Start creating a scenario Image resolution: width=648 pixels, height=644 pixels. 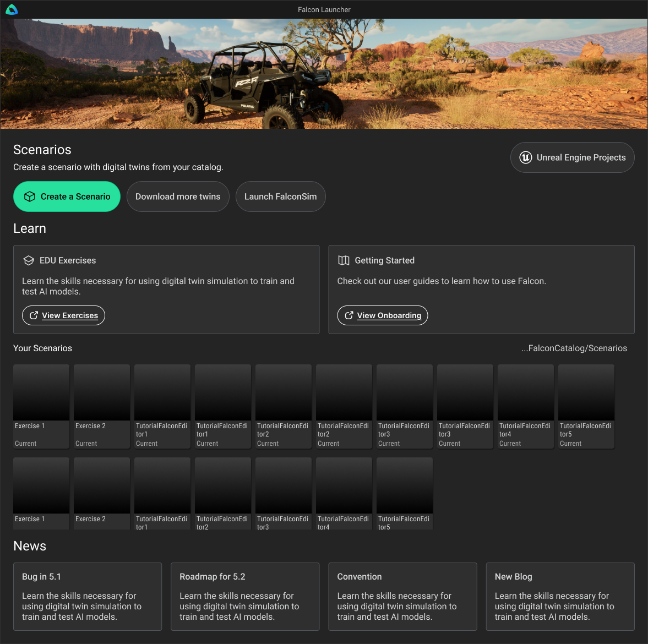tap(67, 196)
